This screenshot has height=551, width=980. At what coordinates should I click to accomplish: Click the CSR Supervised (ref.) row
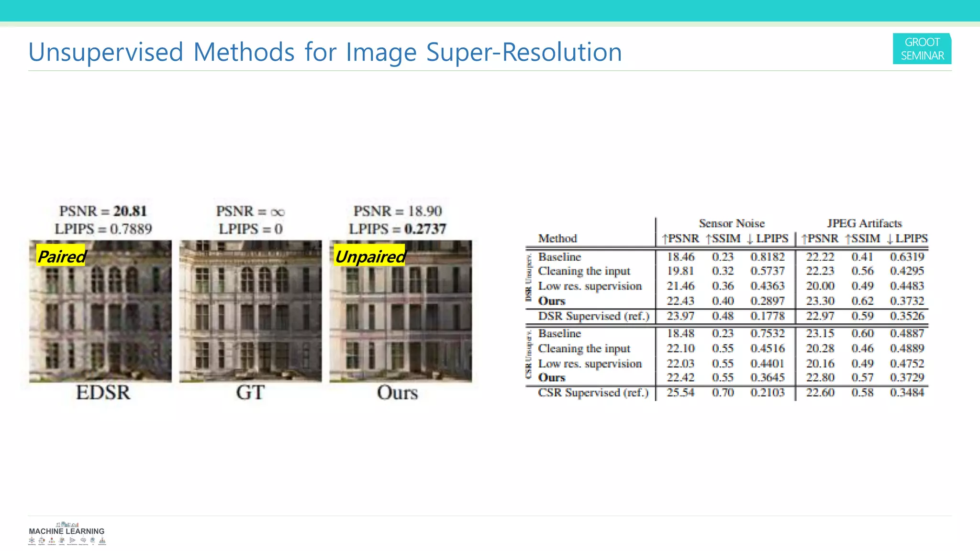[593, 393]
